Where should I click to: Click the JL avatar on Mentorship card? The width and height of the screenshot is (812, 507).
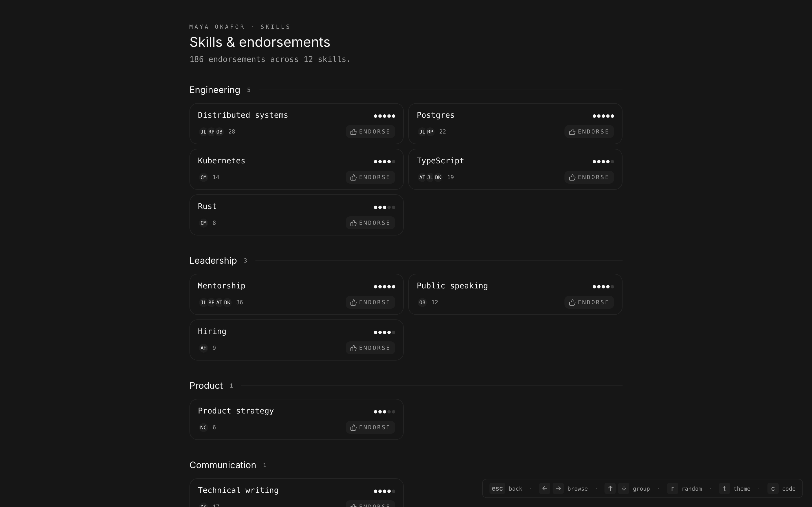[x=203, y=303]
